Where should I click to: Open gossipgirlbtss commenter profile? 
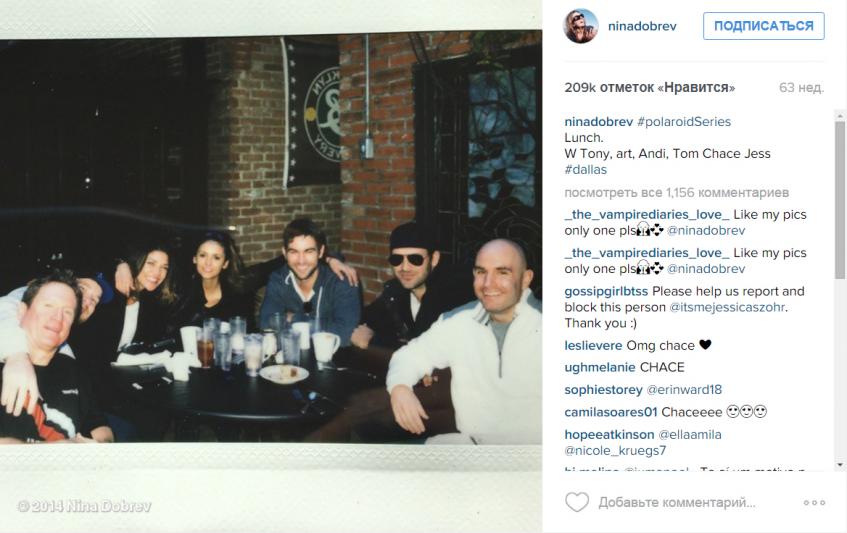(606, 291)
